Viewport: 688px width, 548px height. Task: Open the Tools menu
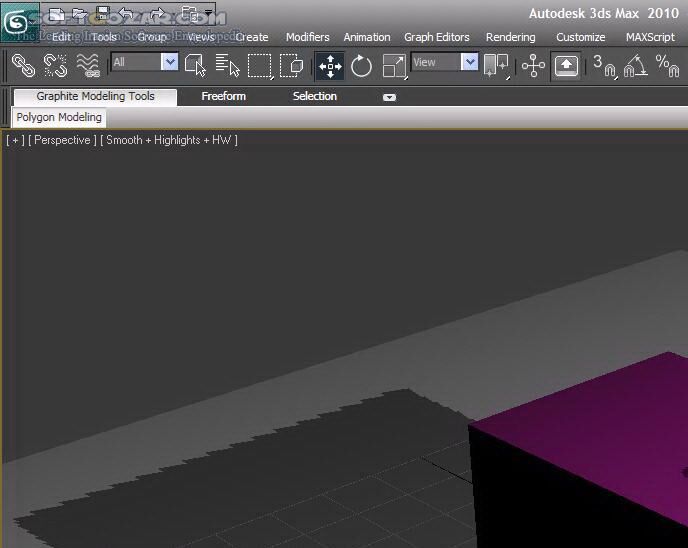[104, 37]
